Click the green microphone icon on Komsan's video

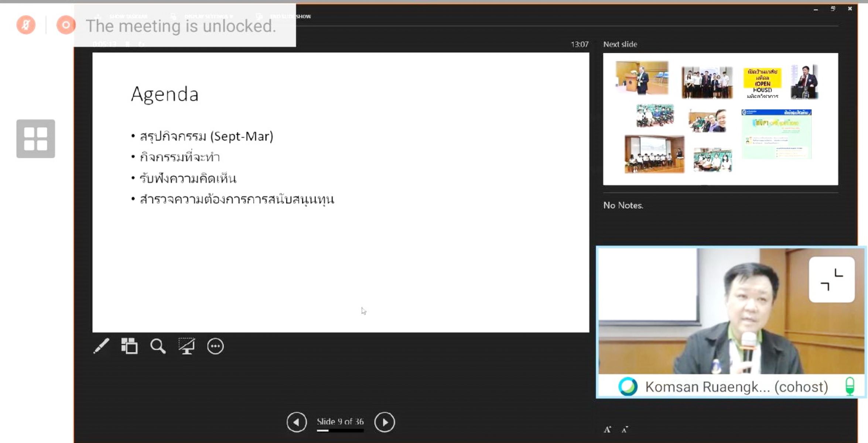pyautogui.click(x=850, y=386)
